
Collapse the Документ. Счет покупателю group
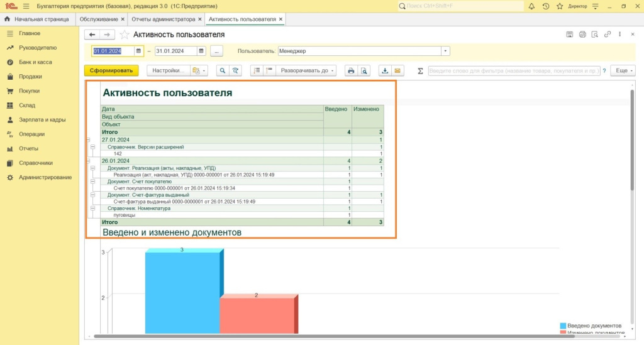click(x=92, y=181)
